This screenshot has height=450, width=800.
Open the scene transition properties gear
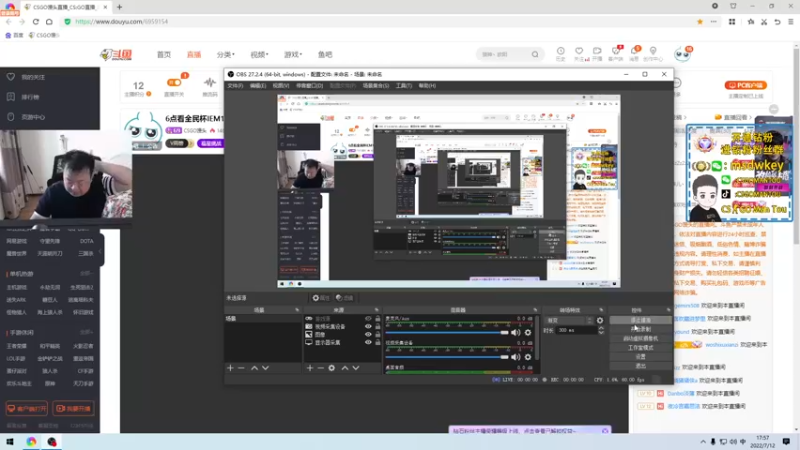click(x=600, y=320)
